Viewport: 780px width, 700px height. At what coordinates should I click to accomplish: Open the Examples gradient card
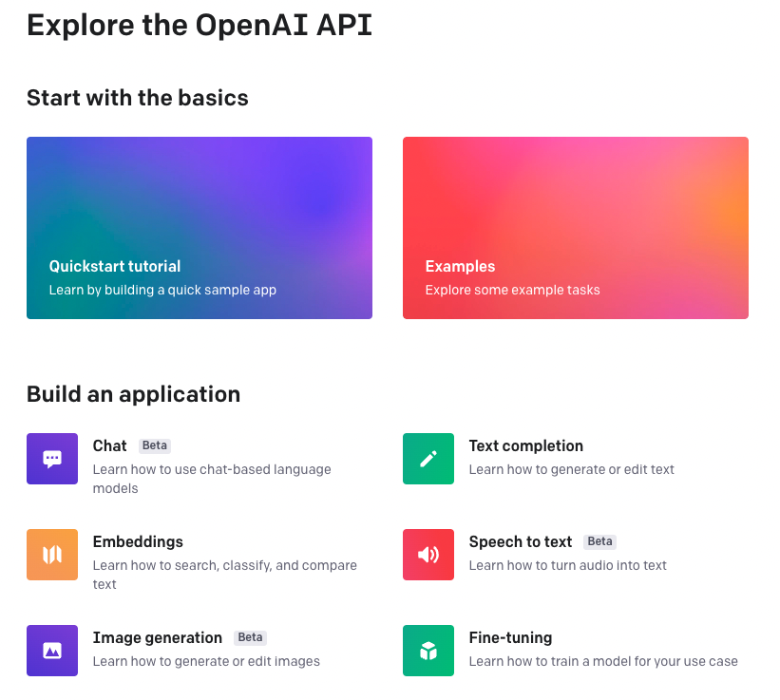(576, 228)
